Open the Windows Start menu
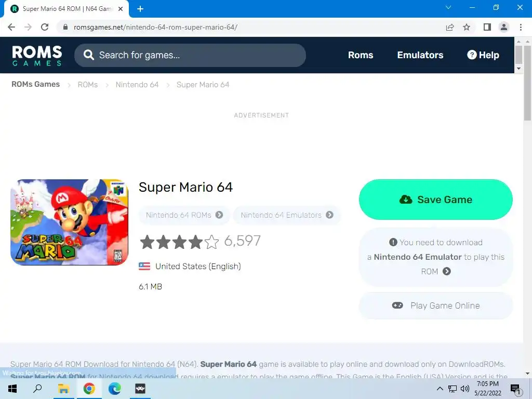 point(12,389)
